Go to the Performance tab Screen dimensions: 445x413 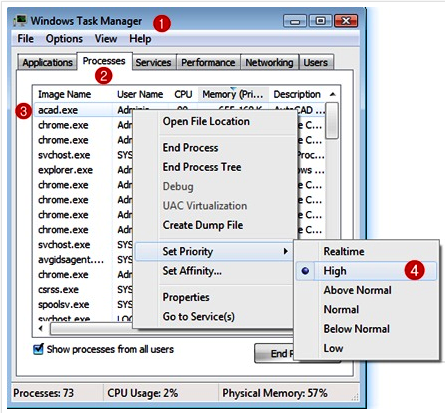point(208,62)
